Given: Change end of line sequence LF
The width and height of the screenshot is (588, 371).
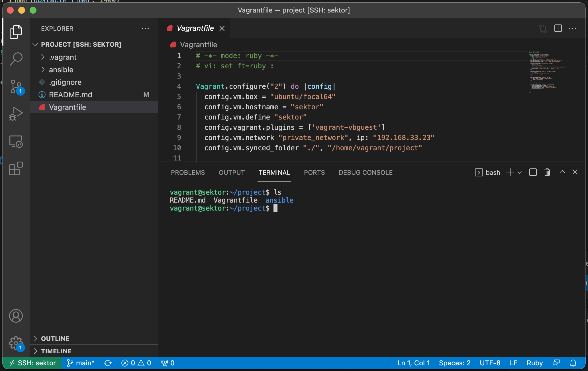Looking at the screenshot, I should tap(513, 363).
